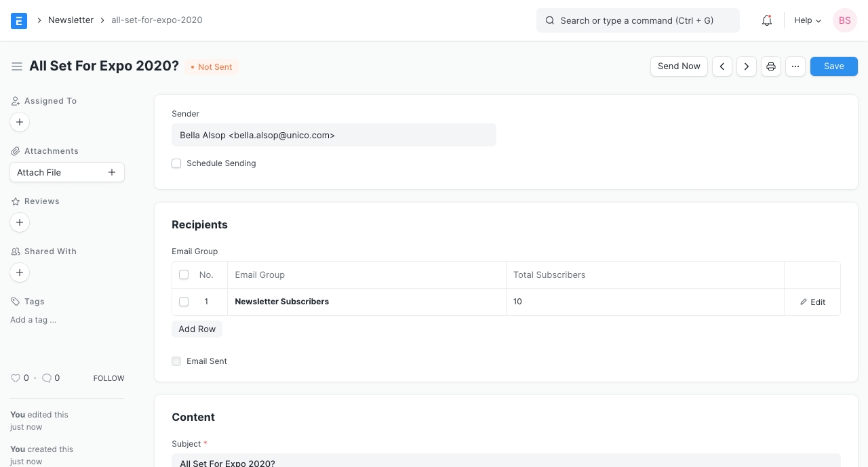Screen dimensions: 868x467
Task: Open the Help dropdown menu
Action: tap(808, 20)
